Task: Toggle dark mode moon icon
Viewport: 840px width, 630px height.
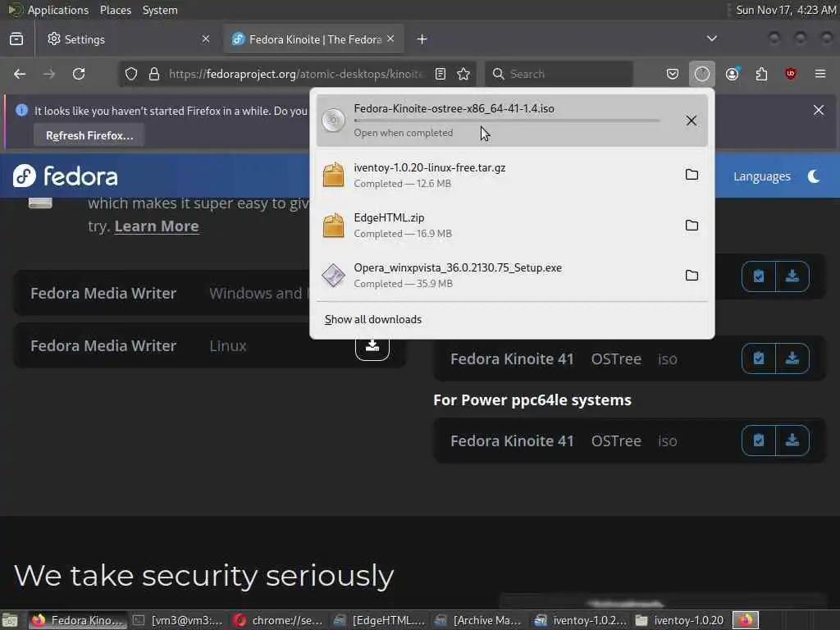Action: (813, 176)
